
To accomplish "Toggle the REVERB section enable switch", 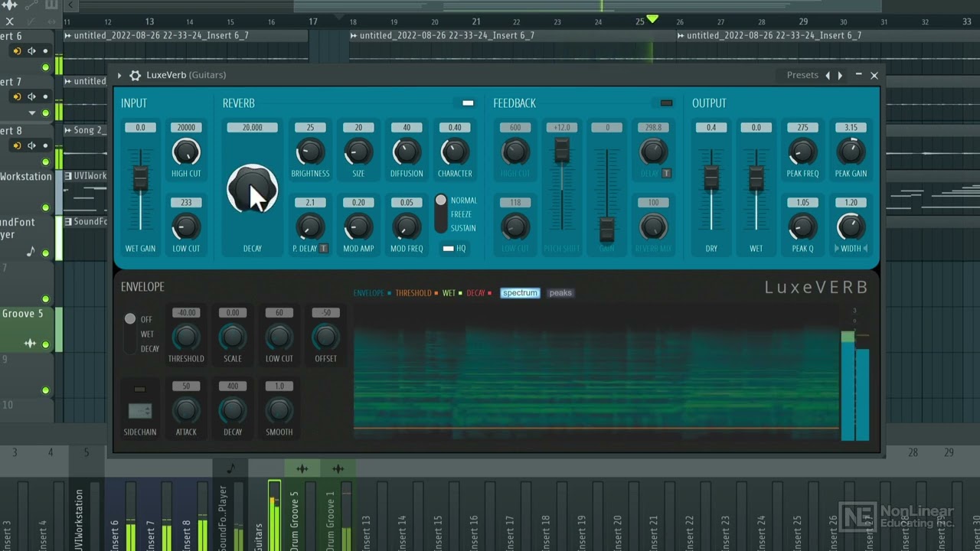I will coord(468,103).
